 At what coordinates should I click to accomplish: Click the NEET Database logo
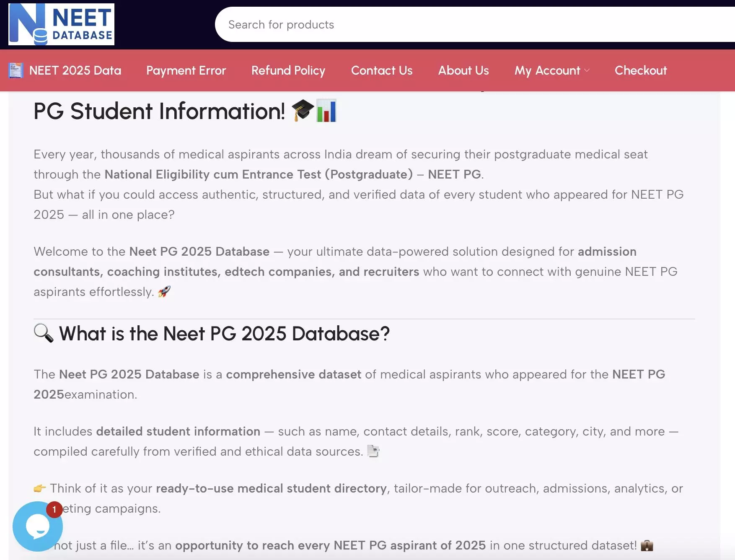click(x=61, y=24)
